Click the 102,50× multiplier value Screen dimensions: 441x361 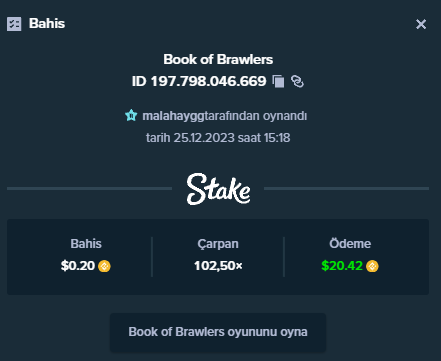218,266
